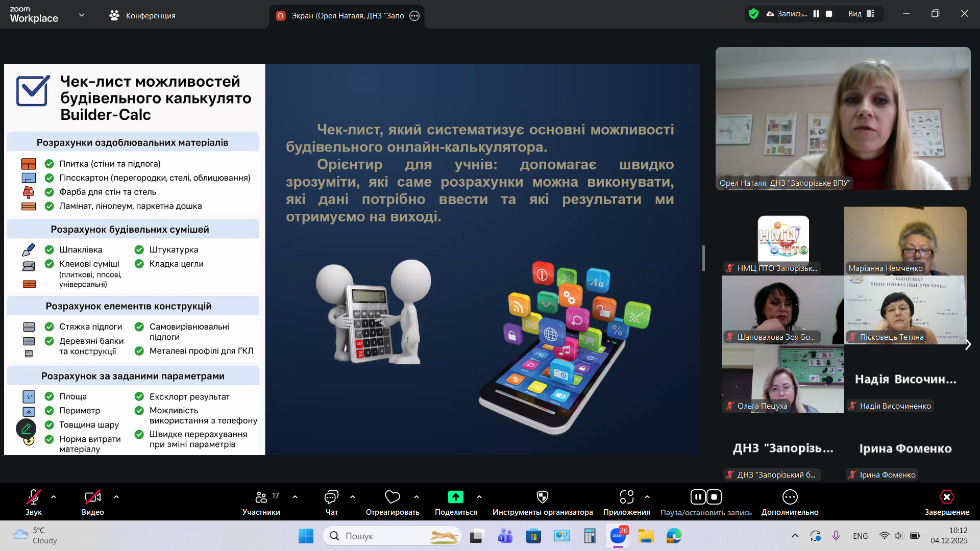This screenshot has height=551, width=980.
Task: End the meeting with Завершение
Action: click(947, 502)
